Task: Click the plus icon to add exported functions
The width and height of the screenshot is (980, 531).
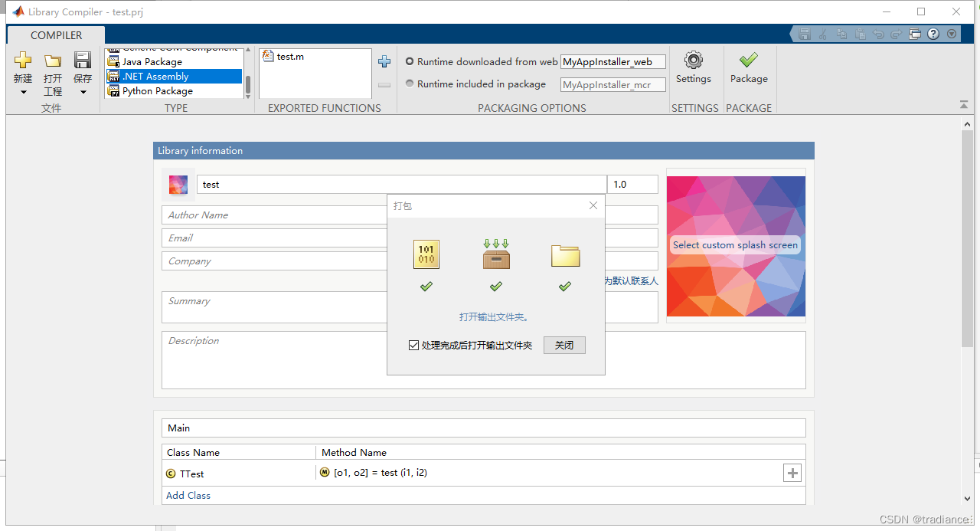Action: click(x=384, y=61)
